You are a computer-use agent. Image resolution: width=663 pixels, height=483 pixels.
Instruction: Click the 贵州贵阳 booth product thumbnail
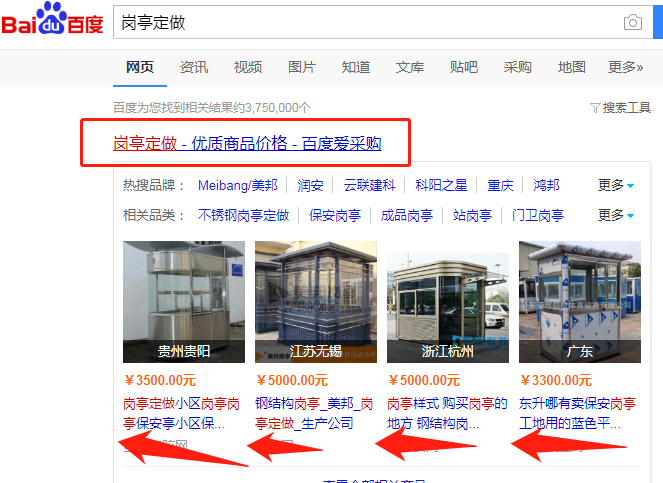coord(184,302)
